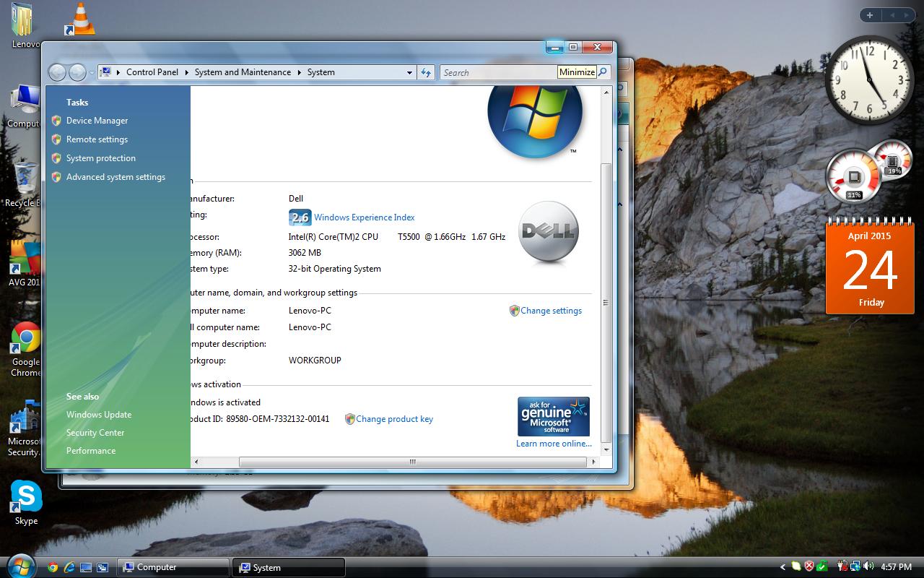The height and width of the screenshot is (578, 924).
Task: Open Advanced system settings link
Action: click(x=115, y=177)
